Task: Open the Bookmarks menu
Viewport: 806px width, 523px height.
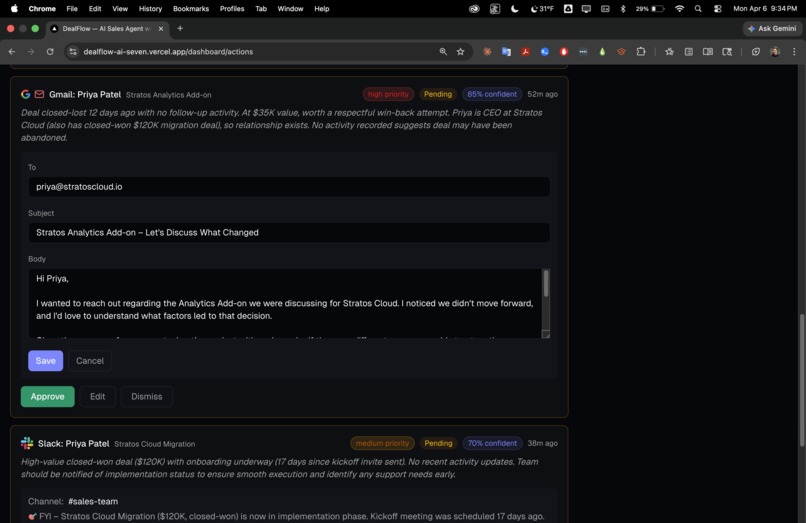Action: point(191,9)
